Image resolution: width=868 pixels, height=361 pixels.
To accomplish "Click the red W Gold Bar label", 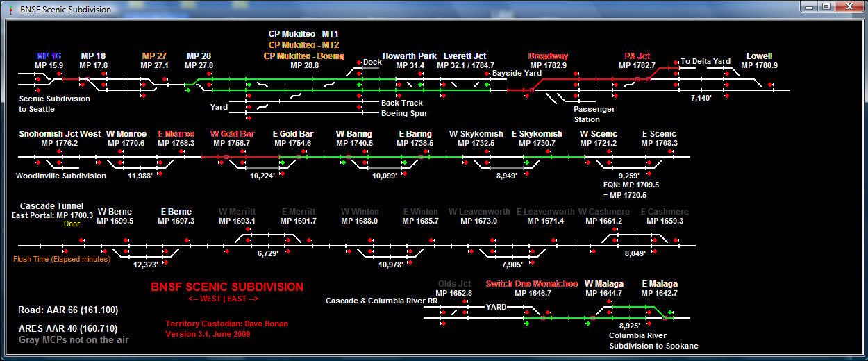I will pyautogui.click(x=233, y=134).
